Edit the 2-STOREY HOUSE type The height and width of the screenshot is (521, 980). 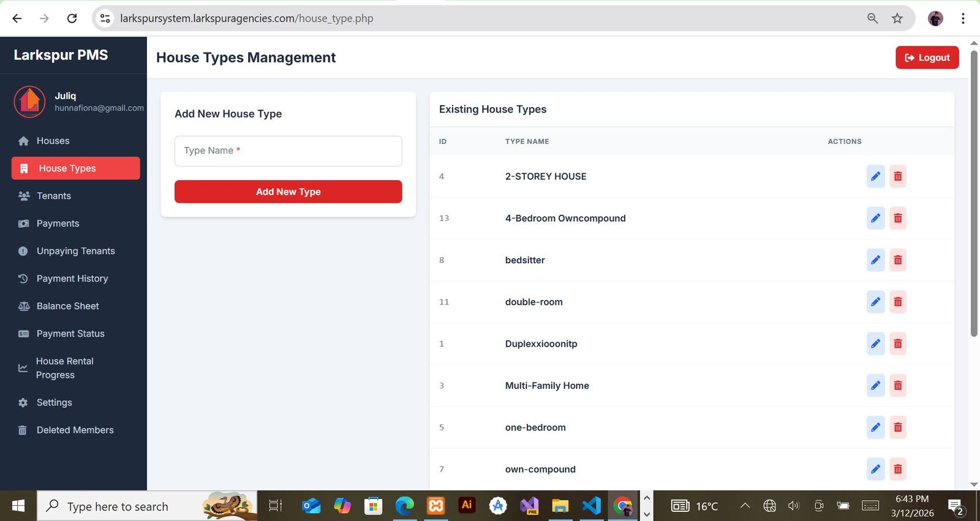tap(875, 176)
